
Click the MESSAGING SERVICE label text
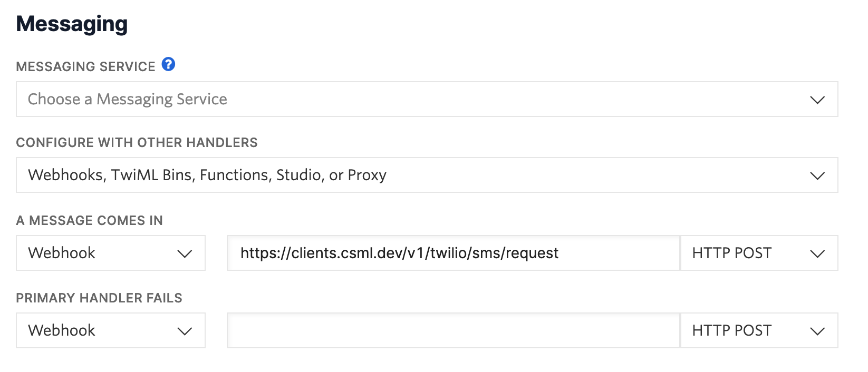[86, 66]
